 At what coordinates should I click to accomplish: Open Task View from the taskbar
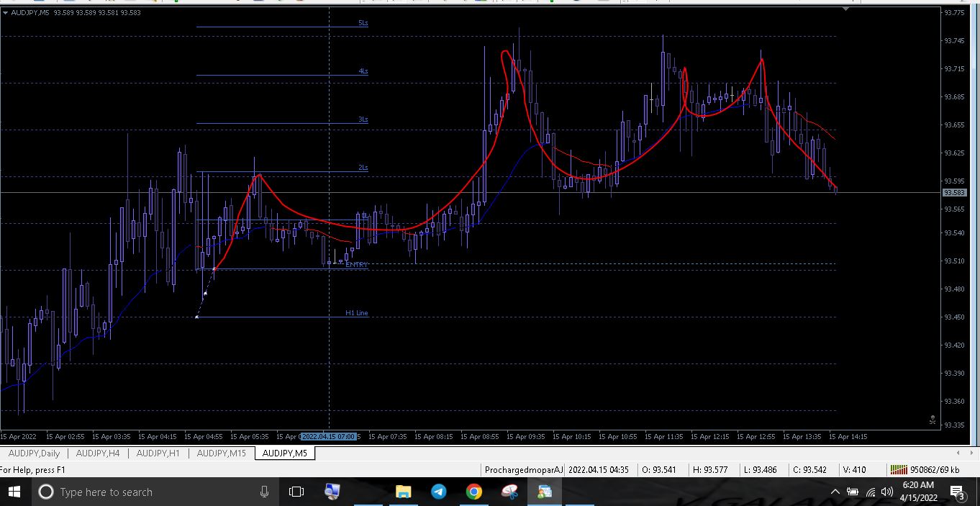point(296,492)
